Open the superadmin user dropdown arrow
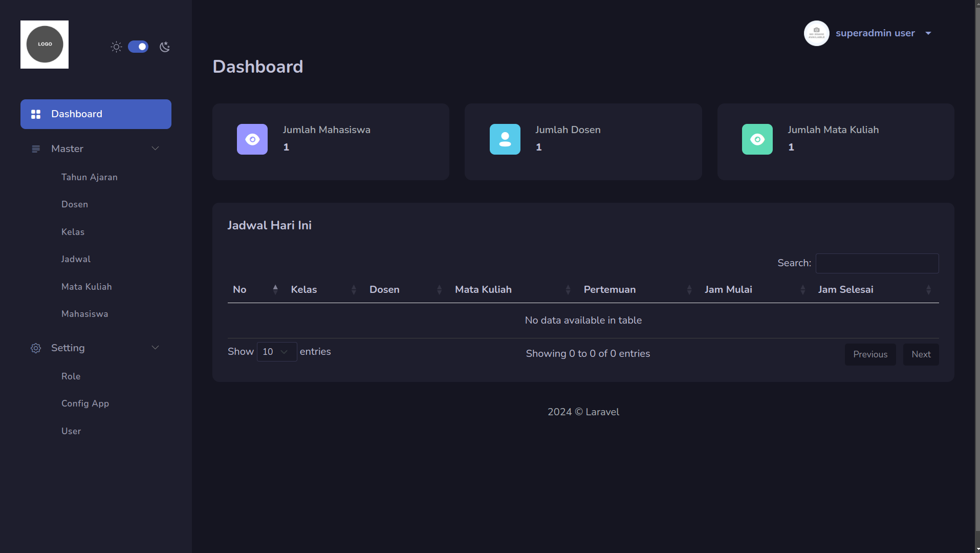 (x=928, y=33)
